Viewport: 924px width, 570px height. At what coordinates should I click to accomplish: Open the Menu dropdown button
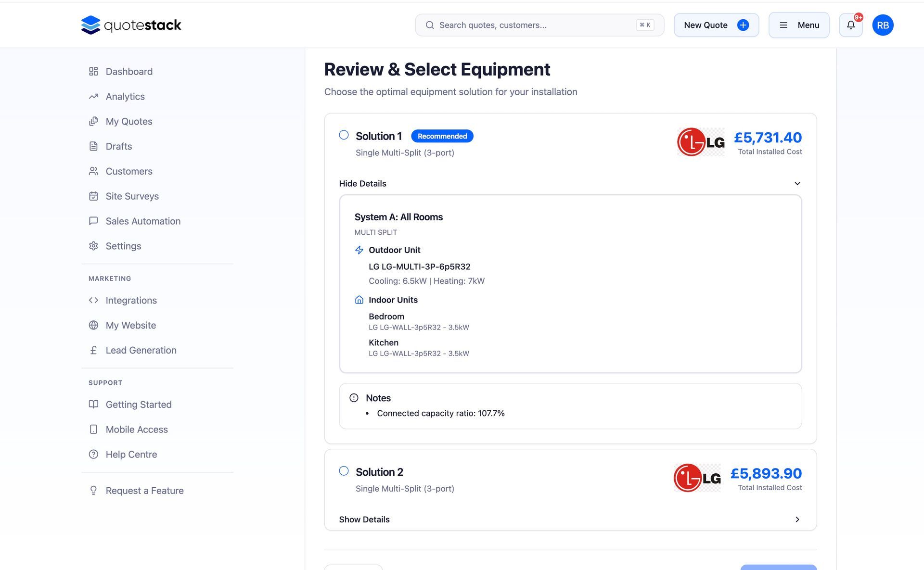(798, 25)
